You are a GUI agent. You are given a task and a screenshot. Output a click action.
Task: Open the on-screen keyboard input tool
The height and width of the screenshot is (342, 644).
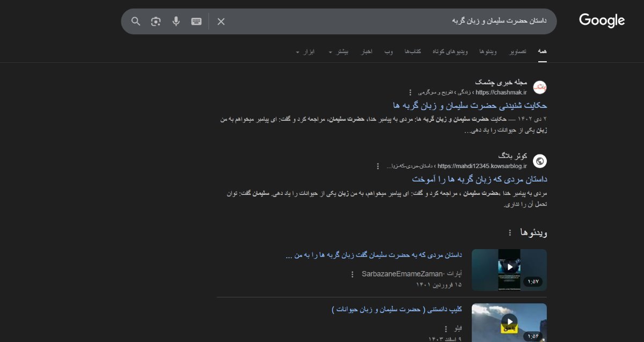coord(196,21)
